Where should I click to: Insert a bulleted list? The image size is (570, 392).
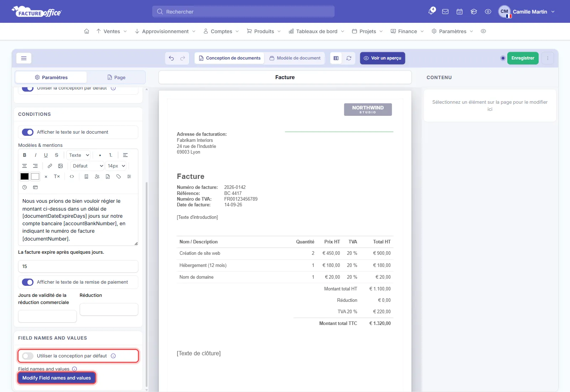(x=100, y=155)
